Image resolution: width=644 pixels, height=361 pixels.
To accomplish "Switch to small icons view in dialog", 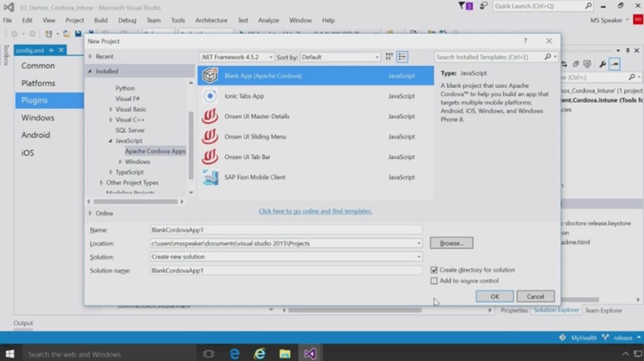I will (389, 57).
